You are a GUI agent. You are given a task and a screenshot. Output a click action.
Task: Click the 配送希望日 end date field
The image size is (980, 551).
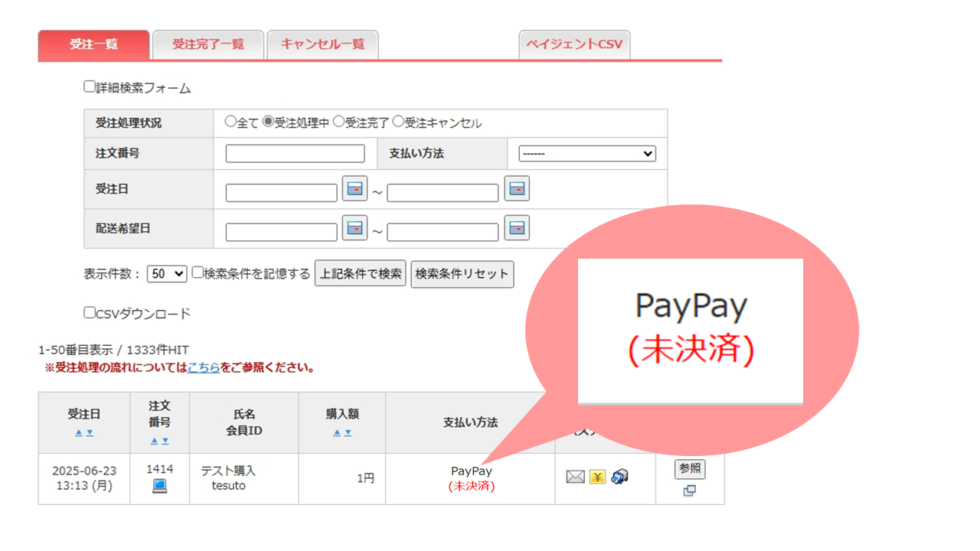tap(443, 232)
